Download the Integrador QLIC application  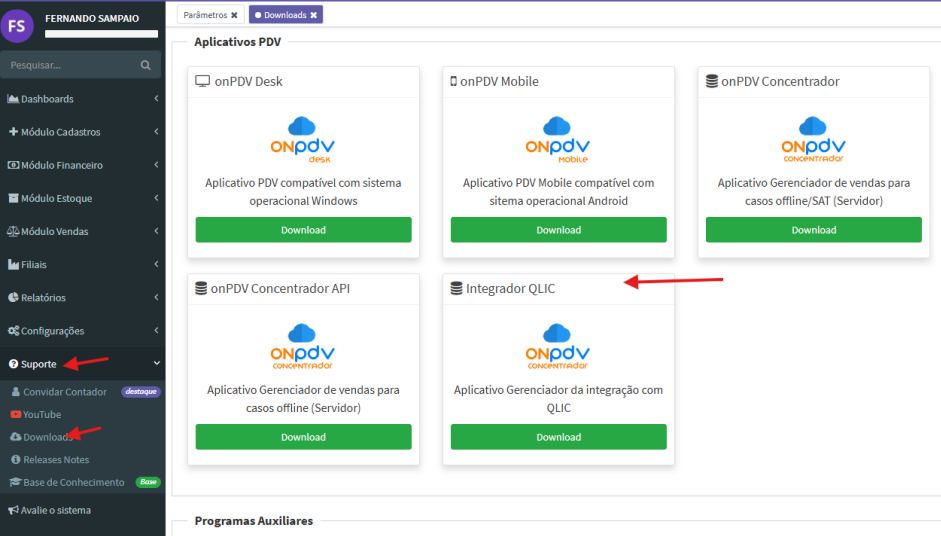559,437
